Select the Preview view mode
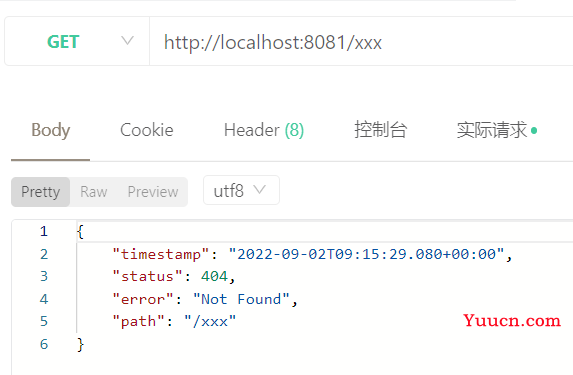The height and width of the screenshot is (375, 573). (x=153, y=192)
